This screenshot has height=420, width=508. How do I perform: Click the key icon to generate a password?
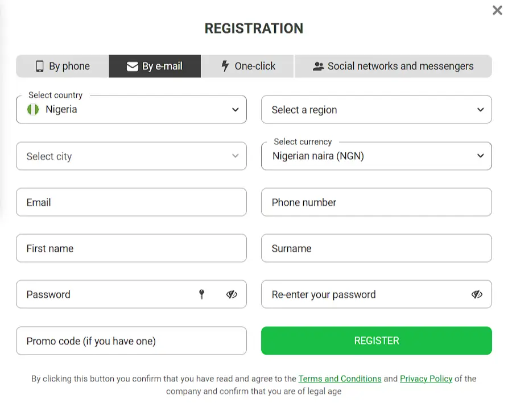202,294
